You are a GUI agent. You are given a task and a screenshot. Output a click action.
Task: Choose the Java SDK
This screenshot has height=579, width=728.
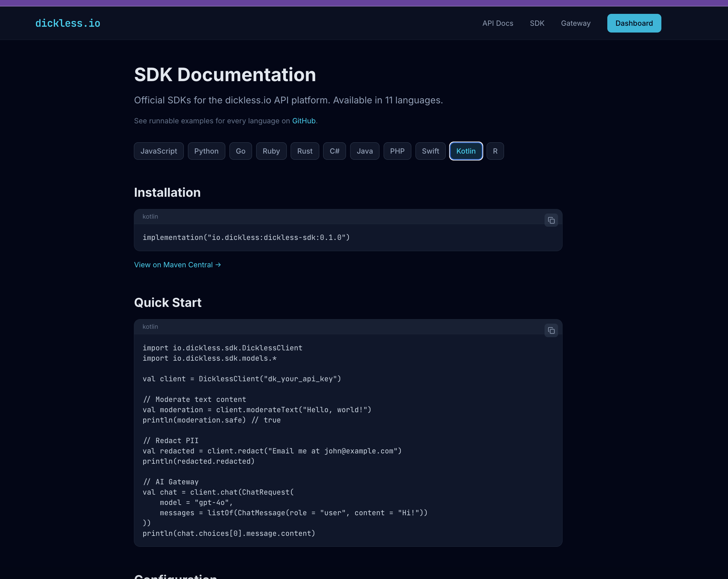364,151
